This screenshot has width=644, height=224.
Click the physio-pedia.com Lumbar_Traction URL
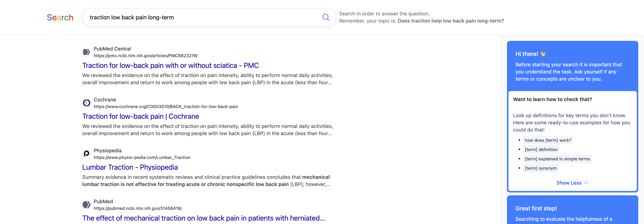click(142, 157)
